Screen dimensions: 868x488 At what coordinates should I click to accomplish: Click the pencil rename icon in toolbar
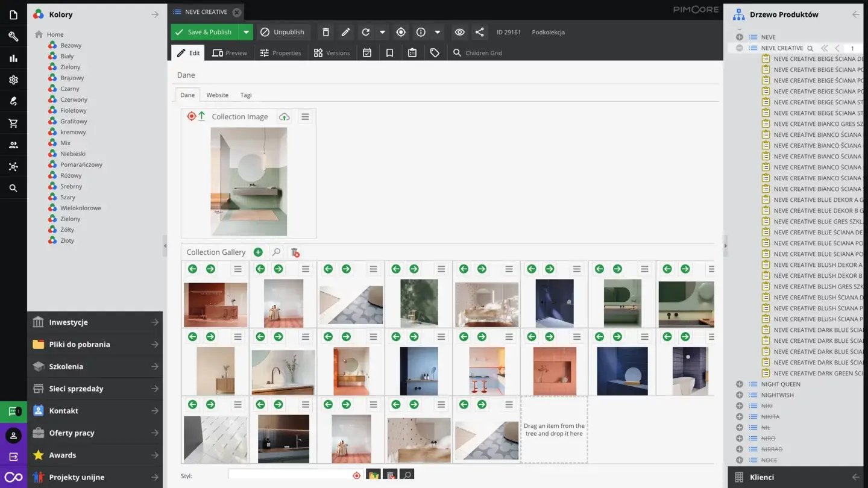(x=345, y=33)
